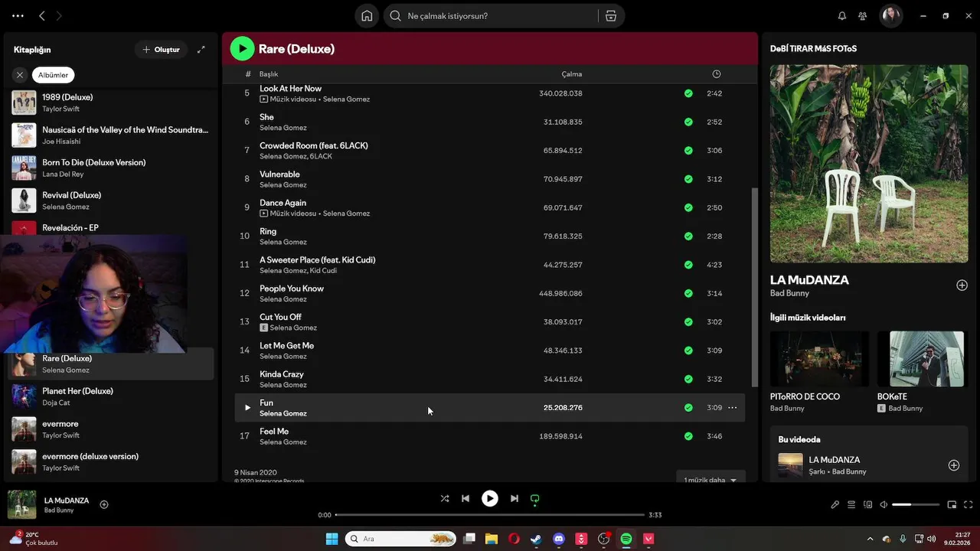Image resolution: width=980 pixels, height=551 pixels.
Task: Toggle saved checkmark for Kinda Crazy
Action: click(x=688, y=379)
